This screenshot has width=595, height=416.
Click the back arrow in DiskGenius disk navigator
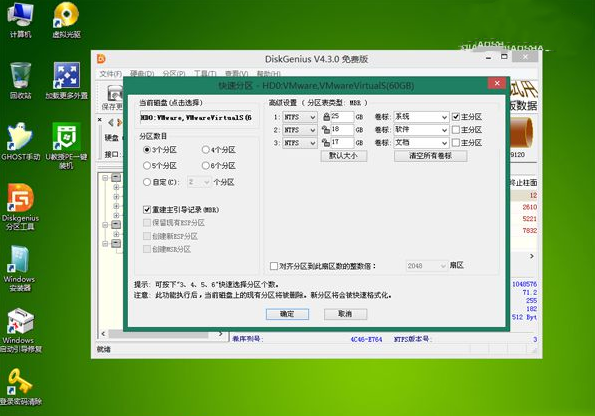coord(110,122)
